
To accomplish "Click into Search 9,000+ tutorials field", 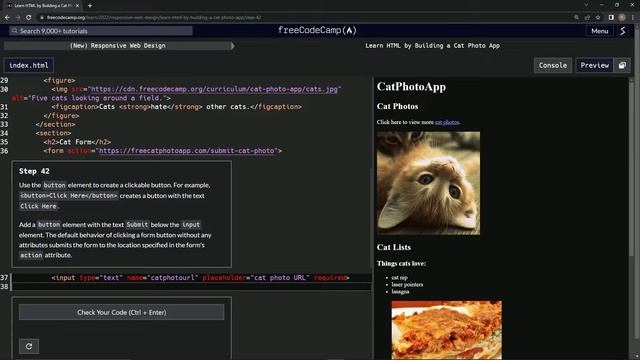I will tap(101, 31).
